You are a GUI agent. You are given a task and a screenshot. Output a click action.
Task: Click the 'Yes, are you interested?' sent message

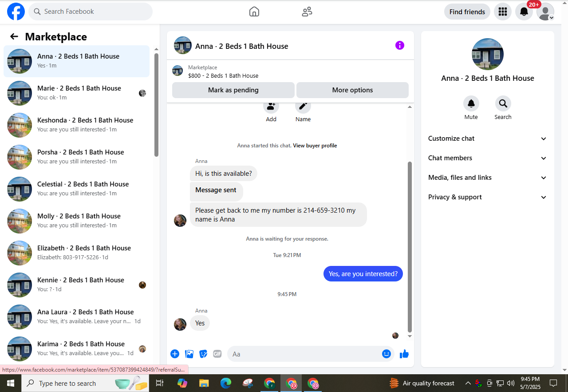click(x=363, y=274)
